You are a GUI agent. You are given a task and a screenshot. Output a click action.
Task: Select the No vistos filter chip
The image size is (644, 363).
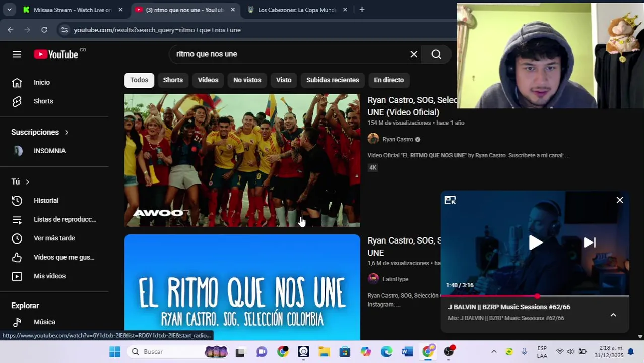[247, 80]
